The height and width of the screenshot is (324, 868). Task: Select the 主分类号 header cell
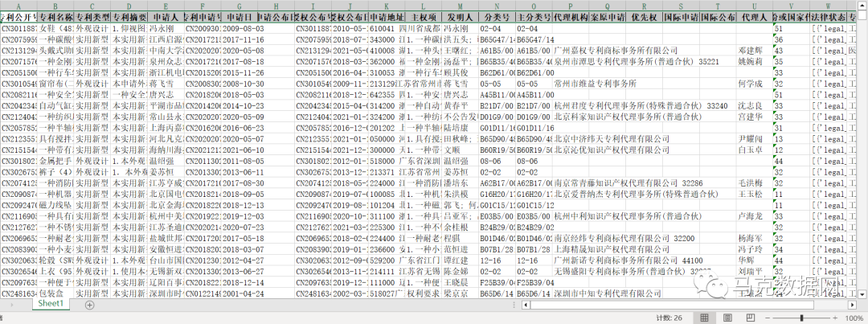click(x=534, y=17)
